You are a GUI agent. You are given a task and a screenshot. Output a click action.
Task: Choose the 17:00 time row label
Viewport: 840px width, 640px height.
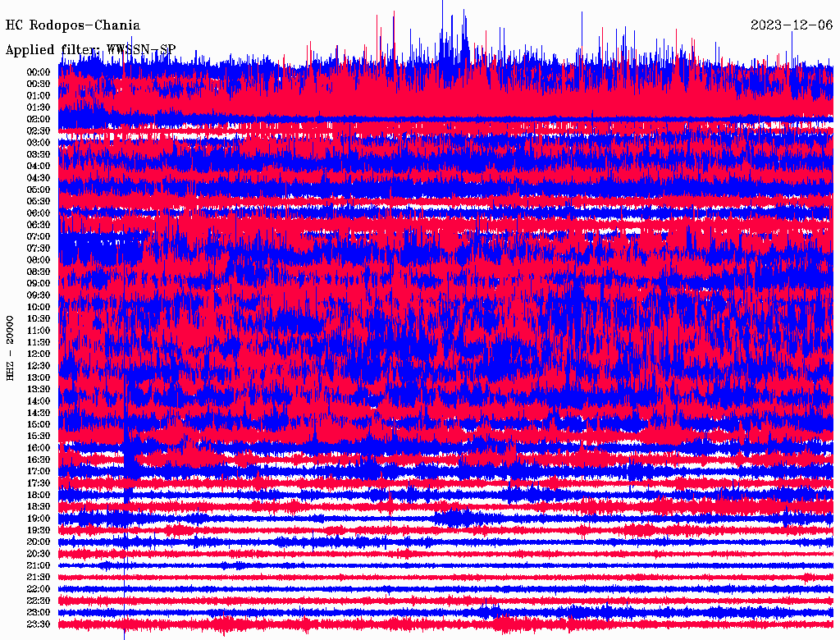[39, 472]
